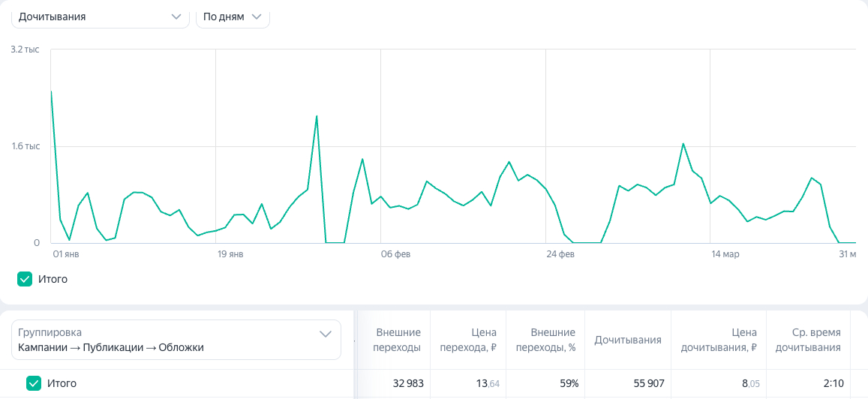868x399 pixels.
Task: Select the "19 янв" date label on the axis
Action: pos(230,255)
